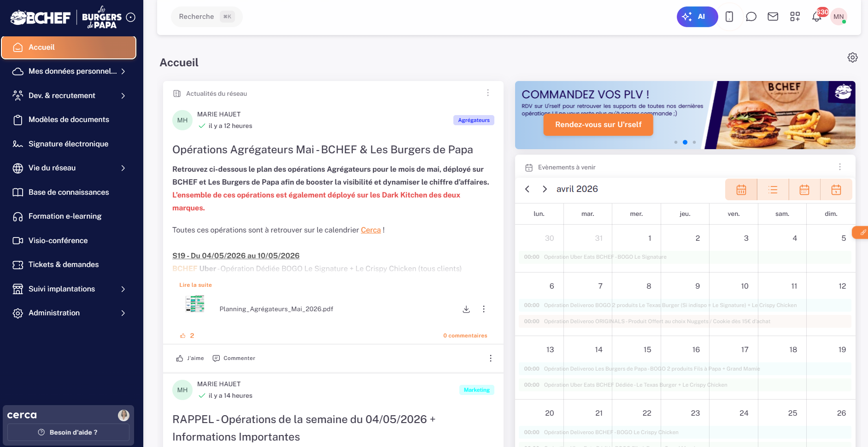
Task: Open the mobile device icon in header
Action: 729,17
